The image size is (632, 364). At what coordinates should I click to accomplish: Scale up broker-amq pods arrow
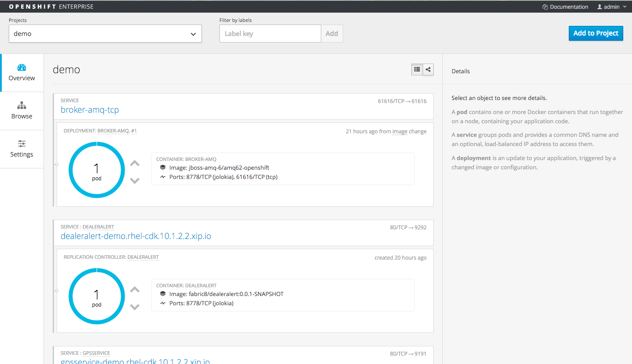pos(135,164)
